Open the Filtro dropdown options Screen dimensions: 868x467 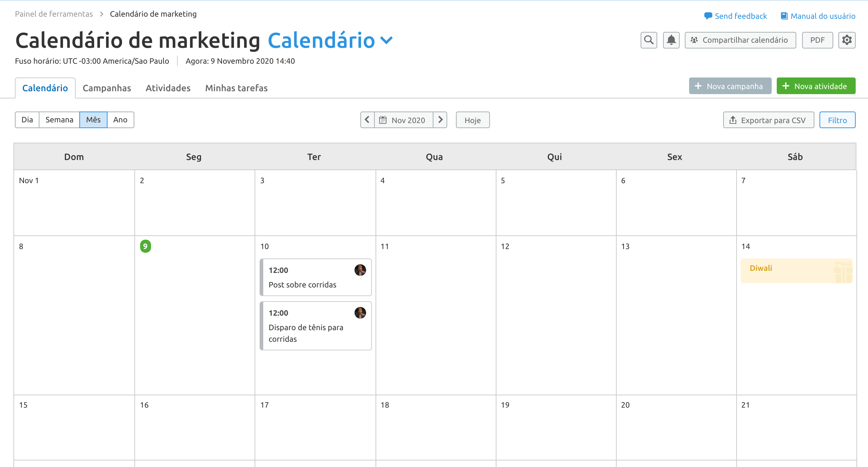point(837,119)
